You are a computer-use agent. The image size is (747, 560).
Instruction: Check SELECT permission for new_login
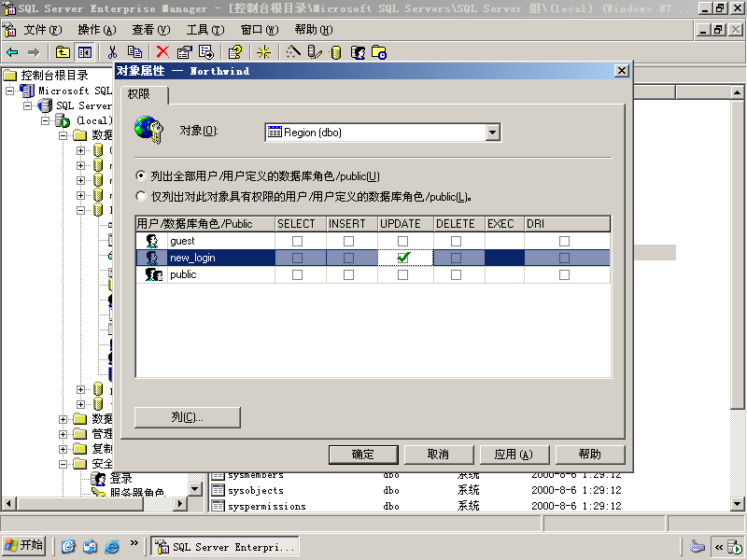click(x=297, y=259)
